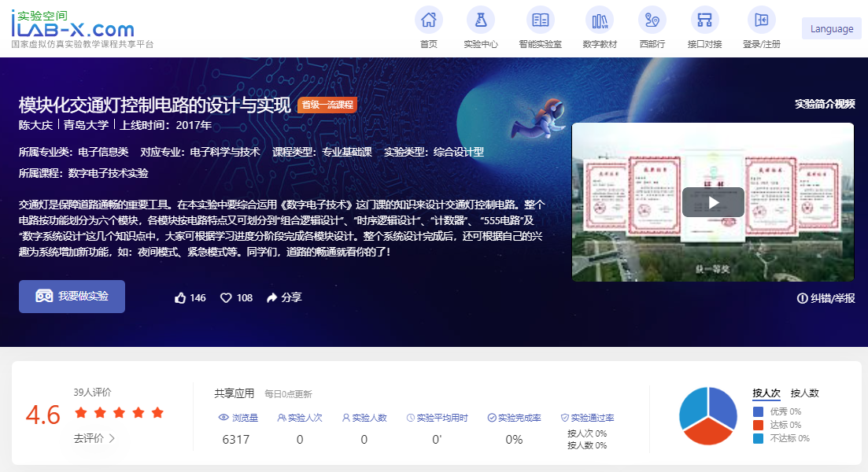Click the 纠错/举报 report link

coord(826,298)
